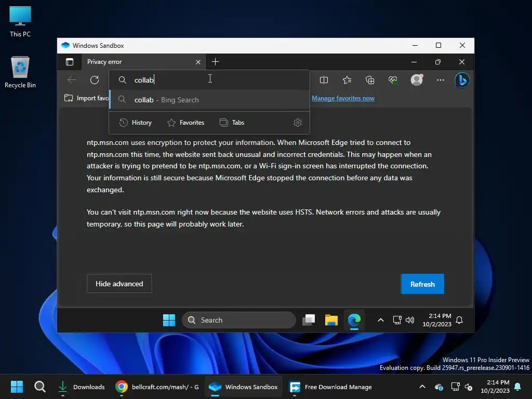Open the Edge profile avatar

417,80
